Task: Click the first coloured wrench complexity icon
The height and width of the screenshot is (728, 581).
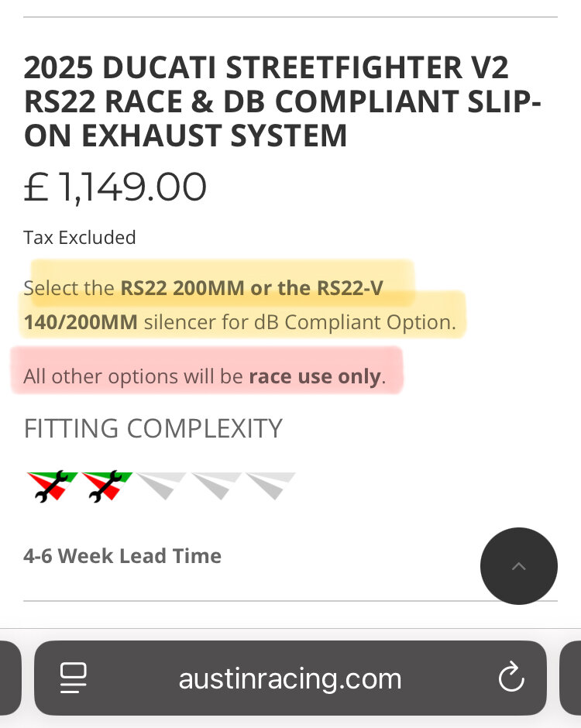Action: click(x=52, y=487)
